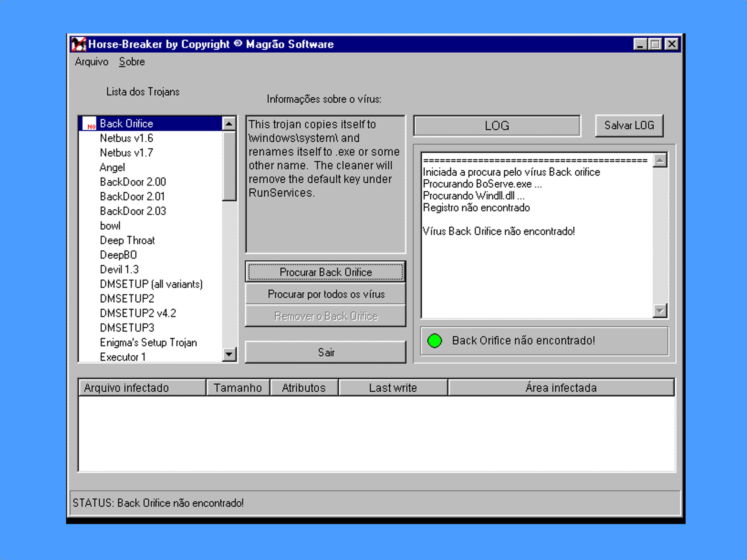The width and height of the screenshot is (747, 560).
Task: Click the green status indicator circle
Action: 434,341
